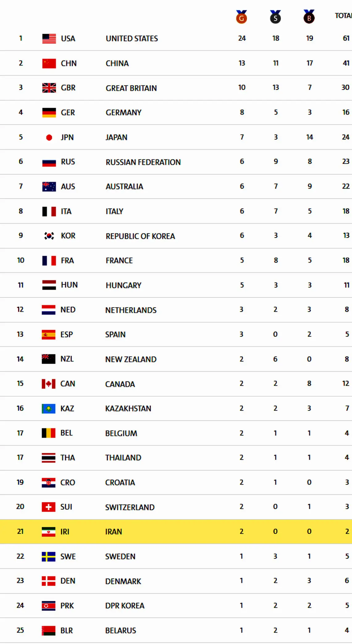Click the Canada flag icon
Viewport: 352px width, 644px height.
tap(48, 384)
